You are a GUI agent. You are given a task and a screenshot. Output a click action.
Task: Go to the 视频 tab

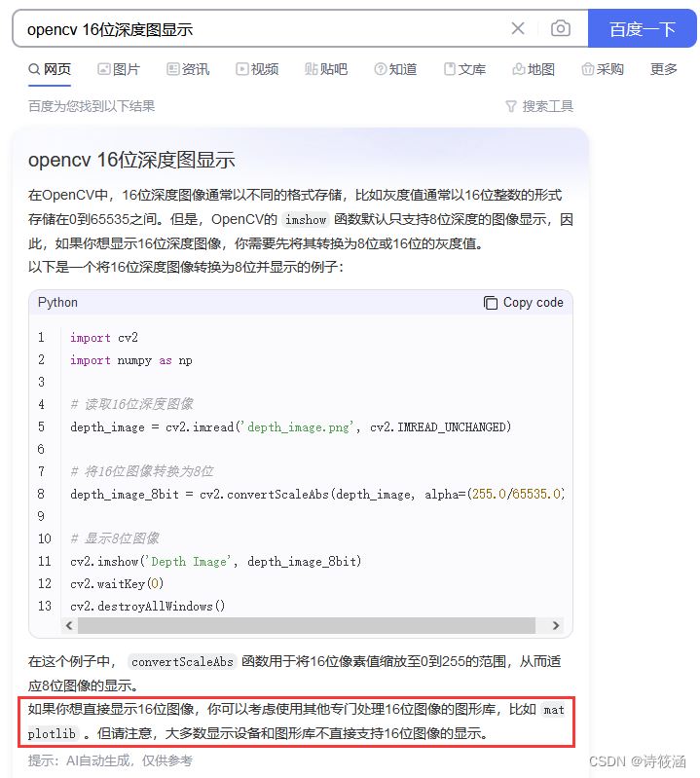[256, 69]
